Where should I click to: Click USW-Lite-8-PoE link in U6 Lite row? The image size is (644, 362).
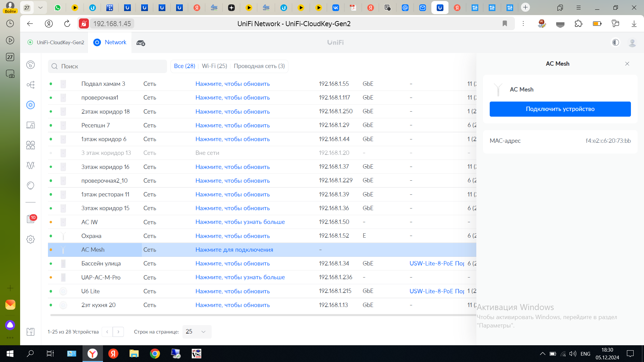click(x=437, y=291)
